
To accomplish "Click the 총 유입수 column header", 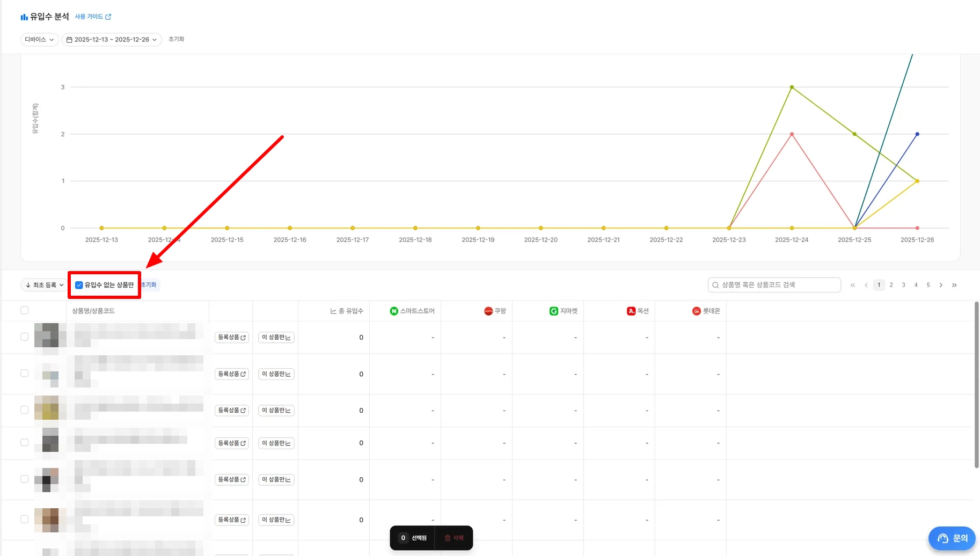I will (x=347, y=311).
